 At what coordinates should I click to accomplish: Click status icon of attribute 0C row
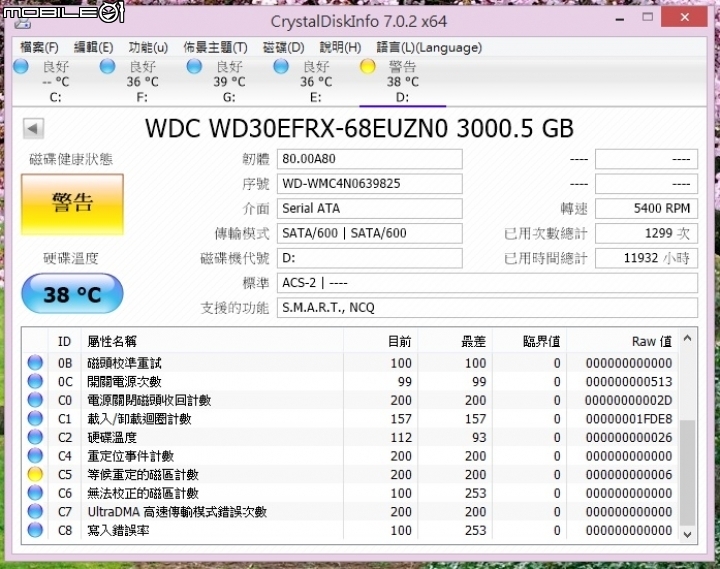click(x=35, y=381)
